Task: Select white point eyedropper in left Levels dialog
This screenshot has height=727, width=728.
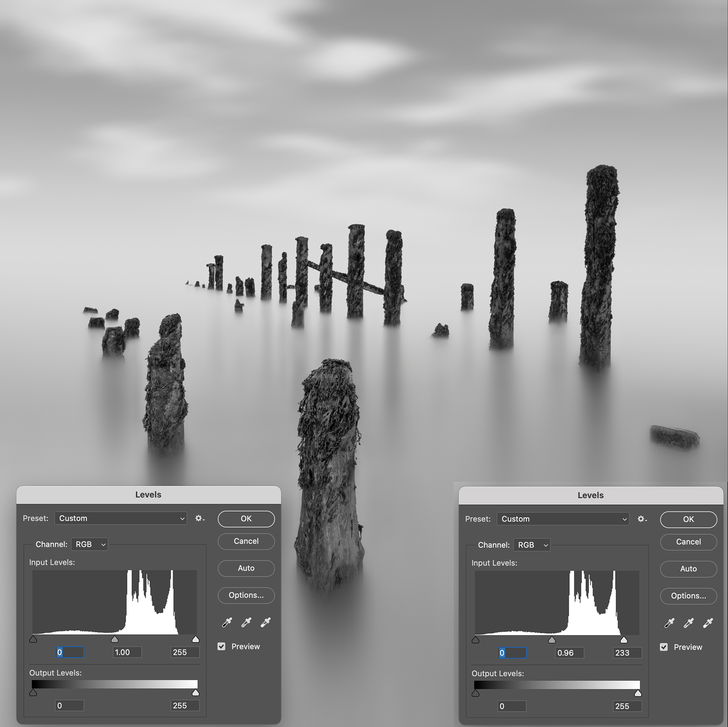Action: point(266,622)
